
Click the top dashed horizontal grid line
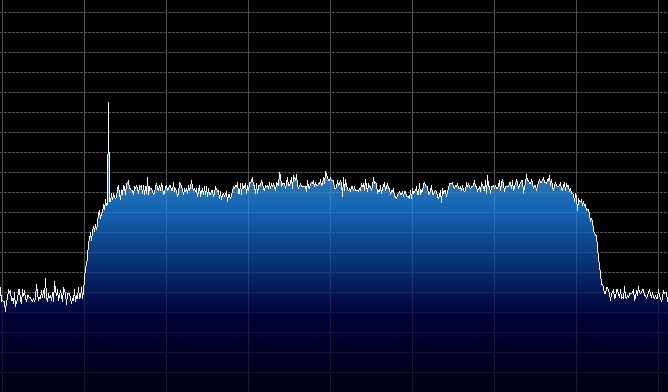tap(334, 12)
